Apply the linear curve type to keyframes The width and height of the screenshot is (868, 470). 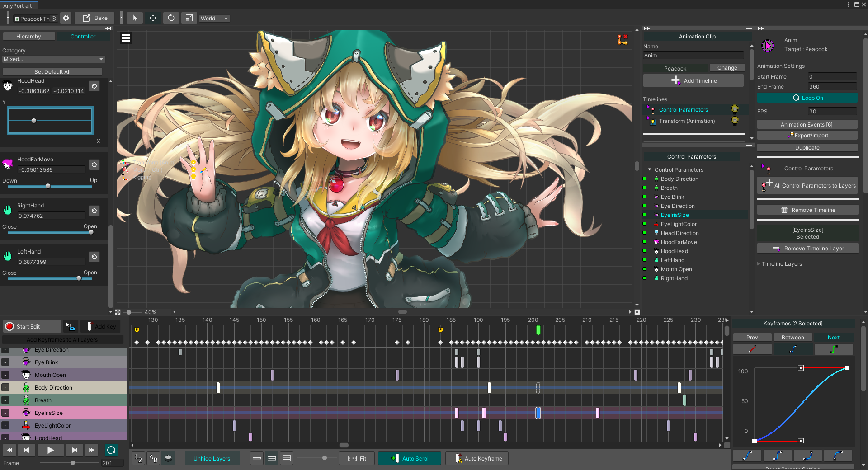(x=752, y=349)
